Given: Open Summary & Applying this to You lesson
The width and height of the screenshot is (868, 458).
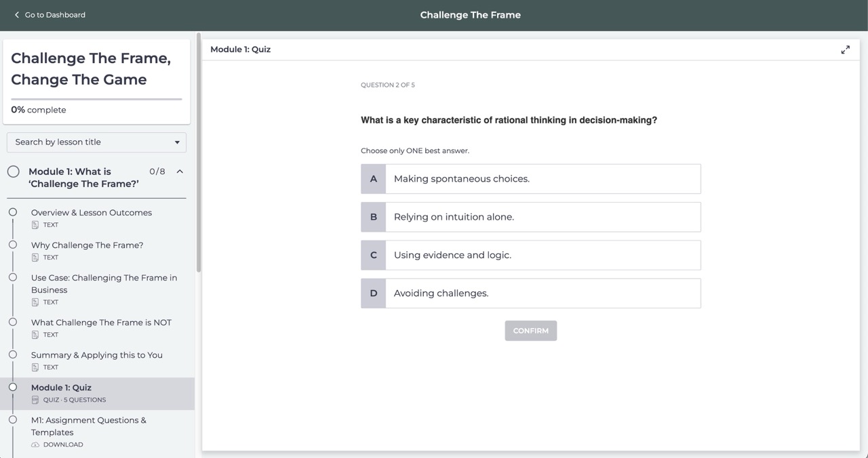Looking at the screenshot, I should pos(97,355).
